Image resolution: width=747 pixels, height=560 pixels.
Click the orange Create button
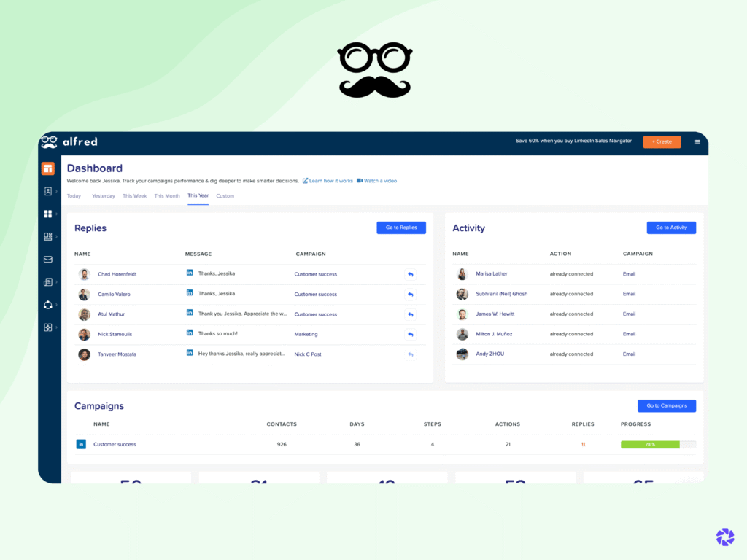(662, 141)
